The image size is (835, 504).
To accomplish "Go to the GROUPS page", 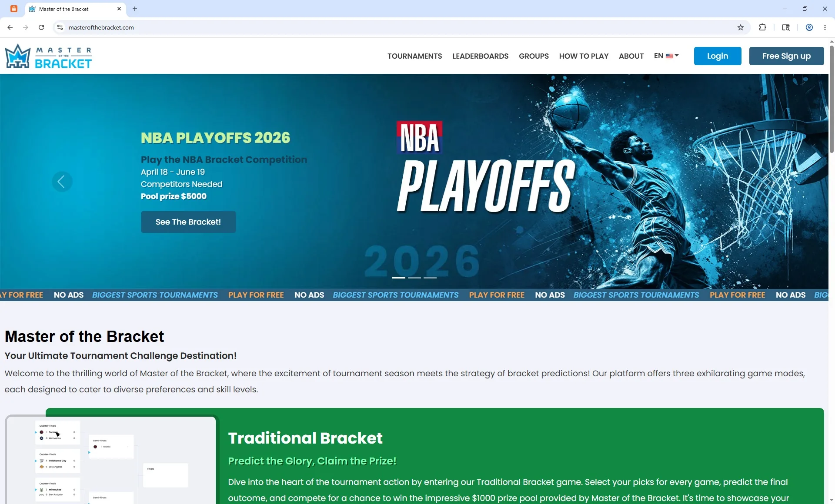I will 534,56.
